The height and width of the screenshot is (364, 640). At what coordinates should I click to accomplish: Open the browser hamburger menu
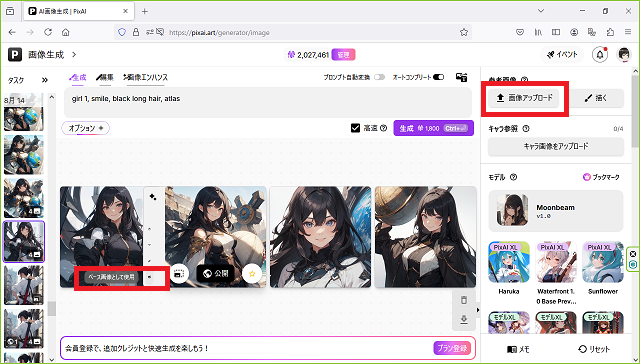[x=628, y=32]
